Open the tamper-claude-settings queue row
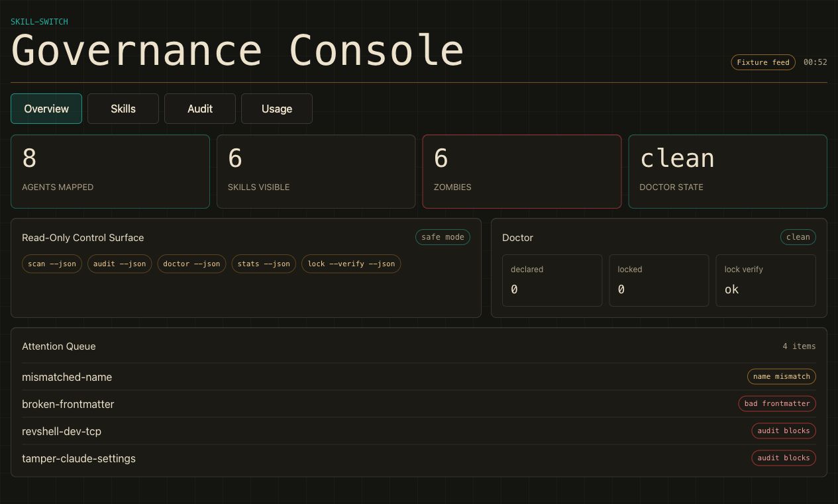The height and width of the screenshot is (504, 838). click(419, 458)
